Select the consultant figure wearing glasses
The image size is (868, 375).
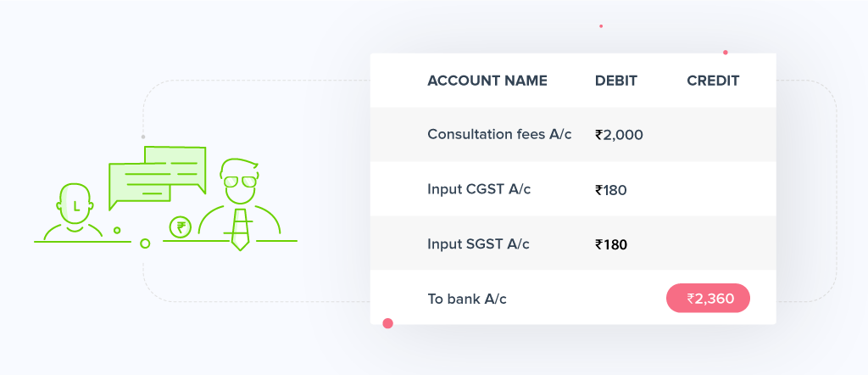coord(240,204)
